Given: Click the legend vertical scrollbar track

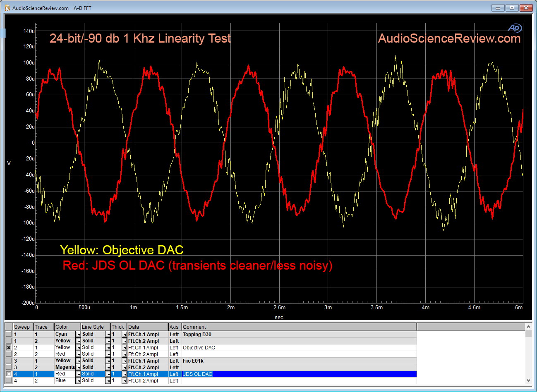Looking at the screenshot, I should [528, 357].
